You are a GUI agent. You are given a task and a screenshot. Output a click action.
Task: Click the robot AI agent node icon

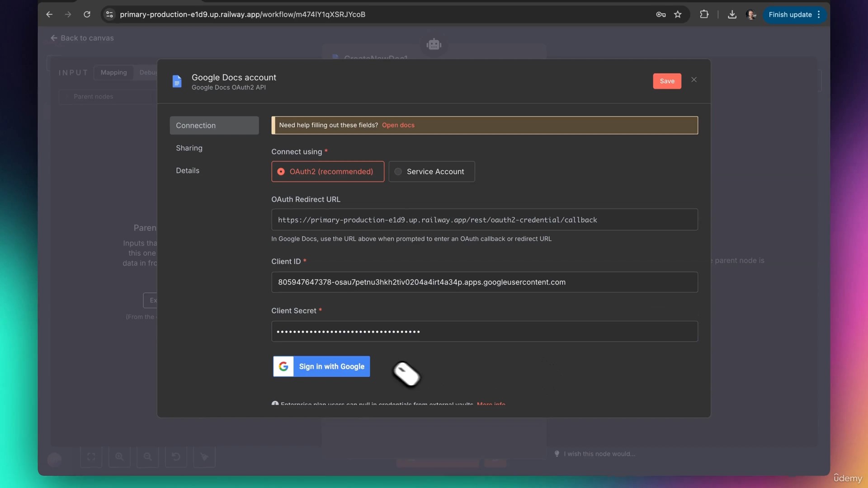coord(434,44)
